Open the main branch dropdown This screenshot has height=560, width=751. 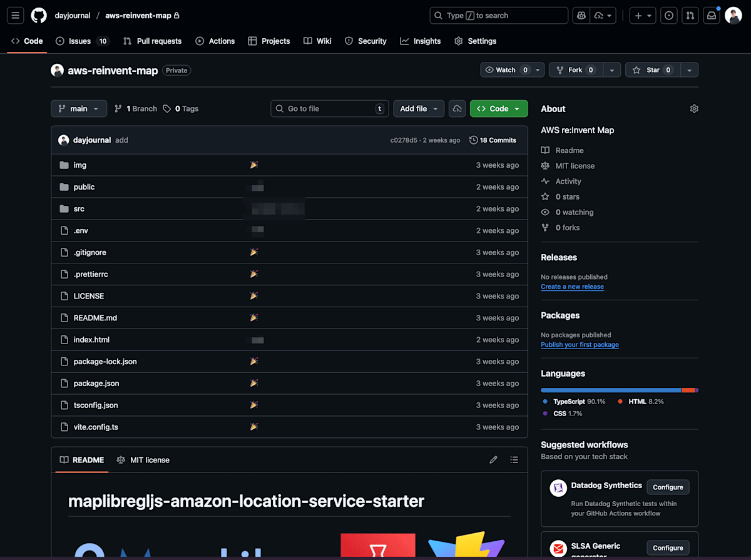[79, 109]
